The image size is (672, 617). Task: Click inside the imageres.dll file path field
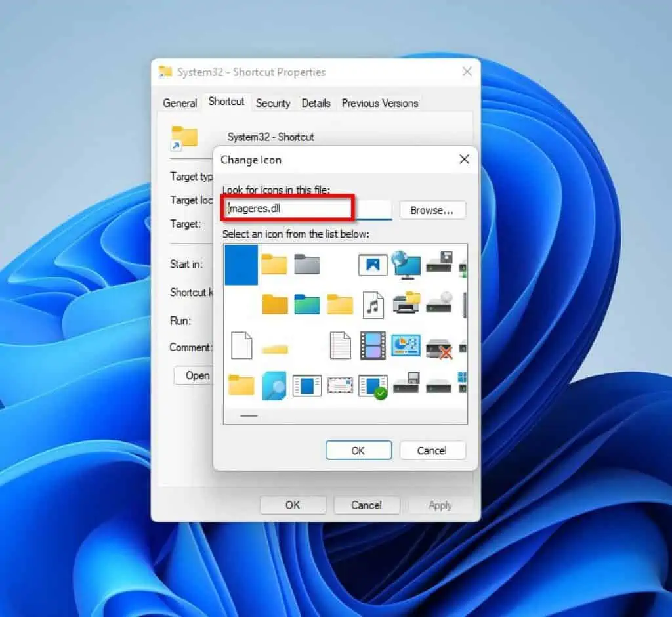click(289, 209)
